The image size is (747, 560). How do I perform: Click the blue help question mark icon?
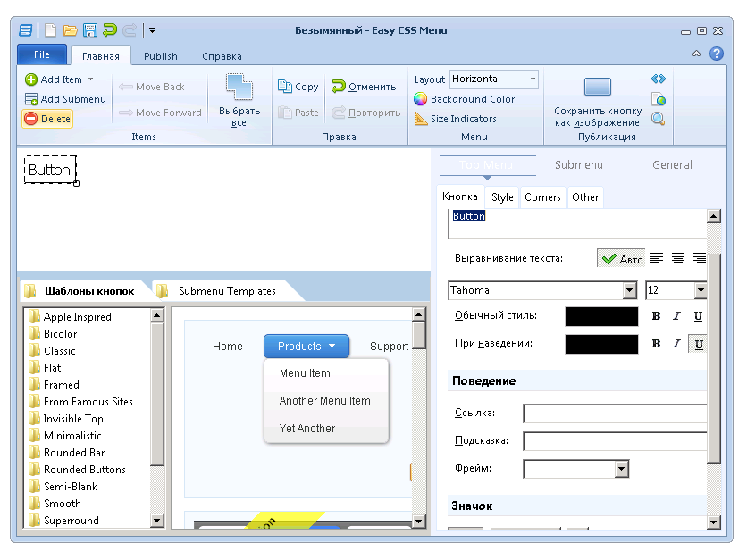[x=716, y=54]
